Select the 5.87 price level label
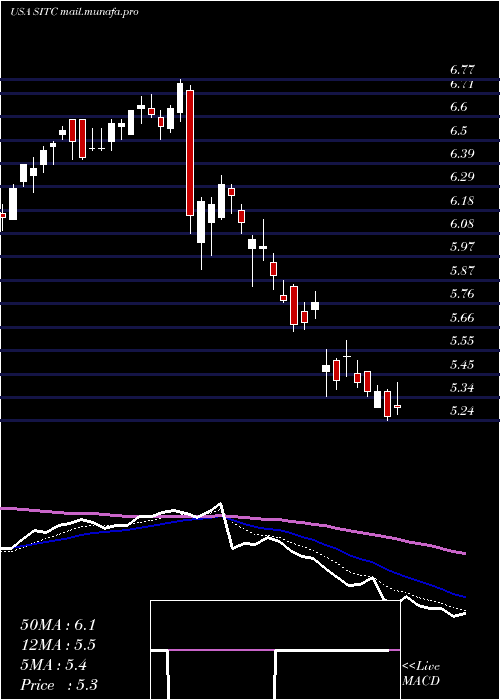This screenshot has height=700, width=500. click(462, 271)
